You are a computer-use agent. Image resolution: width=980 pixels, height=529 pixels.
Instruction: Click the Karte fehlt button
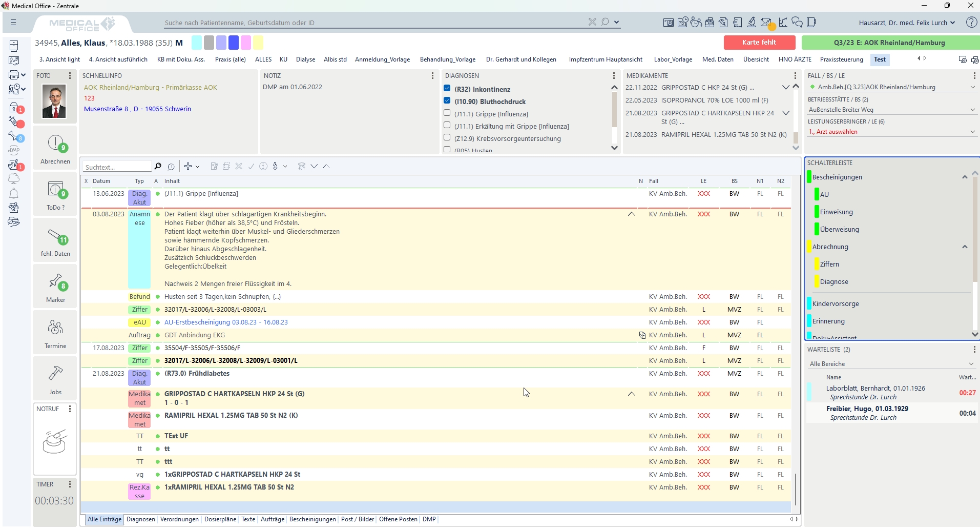pyautogui.click(x=759, y=43)
